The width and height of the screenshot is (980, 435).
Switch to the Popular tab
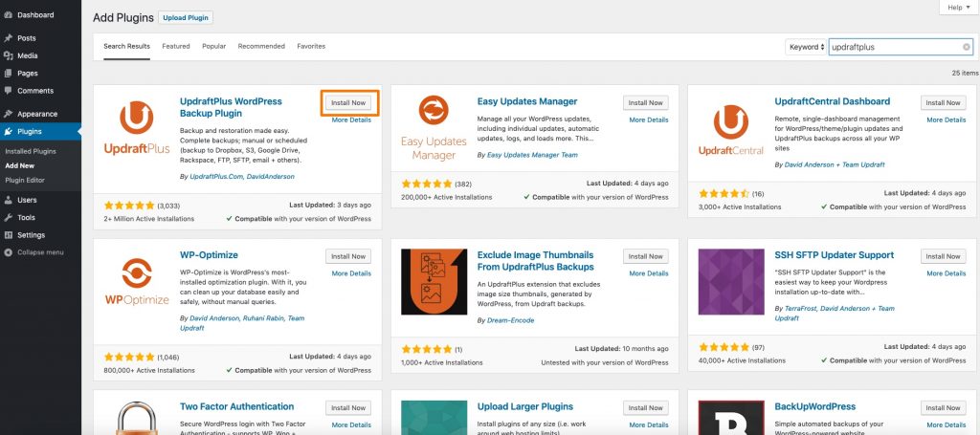pos(213,46)
